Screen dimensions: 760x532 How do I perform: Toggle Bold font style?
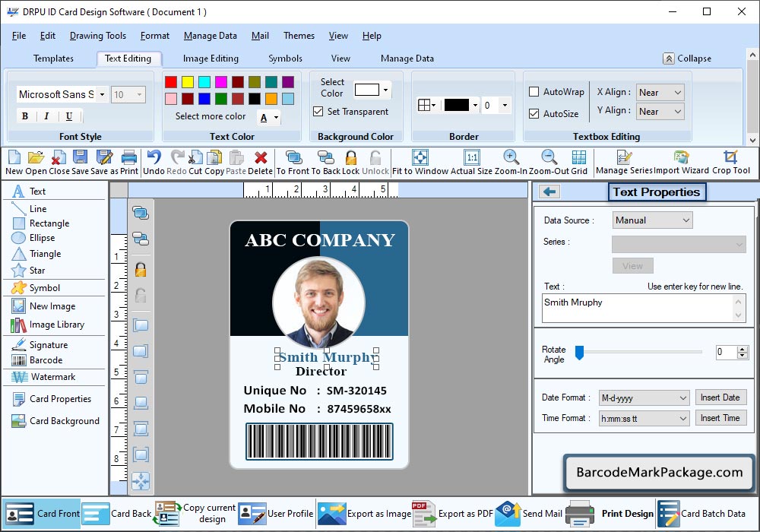tap(25, 116)
